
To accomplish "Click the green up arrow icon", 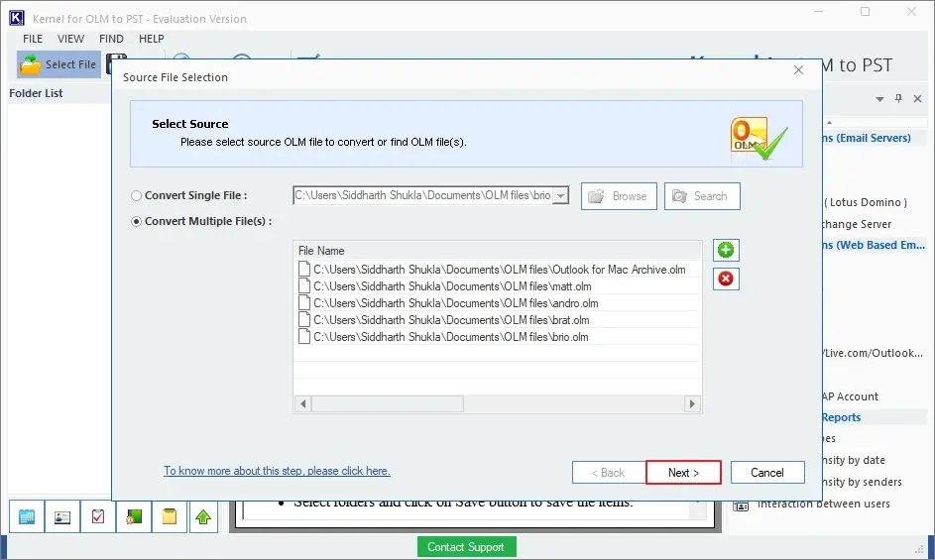I will tap(203, 516).
